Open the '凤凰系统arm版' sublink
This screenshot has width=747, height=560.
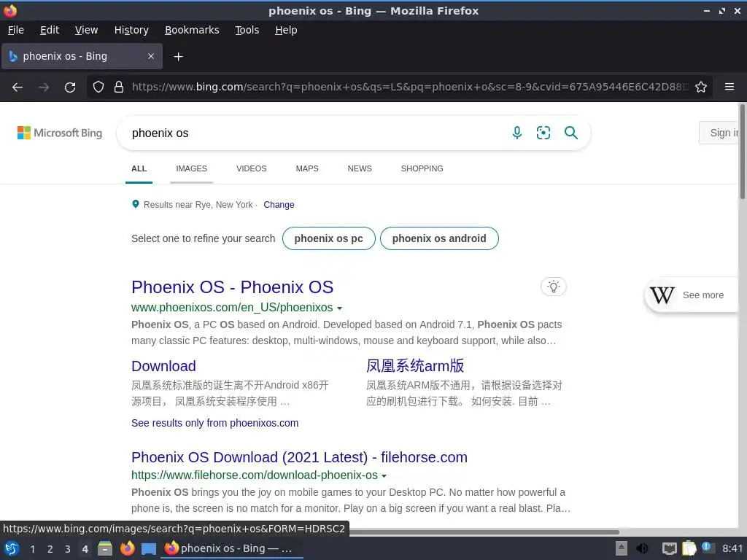[415, 366]
